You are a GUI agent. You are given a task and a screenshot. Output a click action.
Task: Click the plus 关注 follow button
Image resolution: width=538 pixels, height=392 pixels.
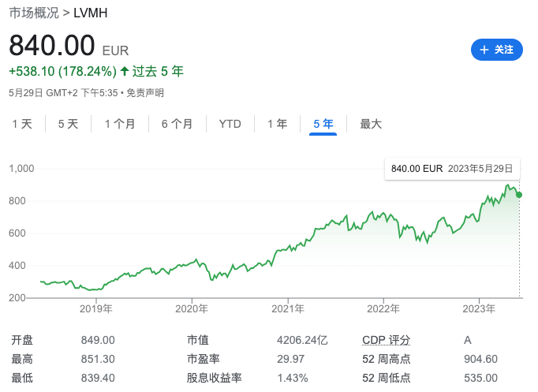496,50
